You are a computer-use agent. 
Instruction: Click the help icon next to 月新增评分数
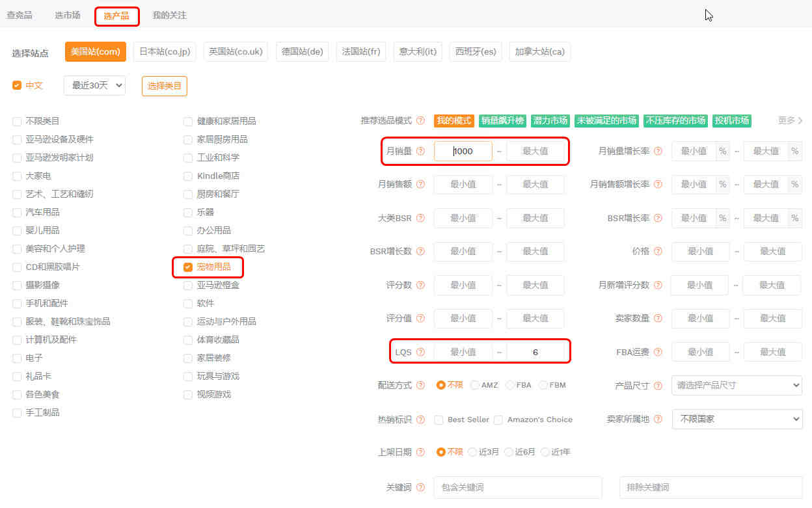[658, 285]
